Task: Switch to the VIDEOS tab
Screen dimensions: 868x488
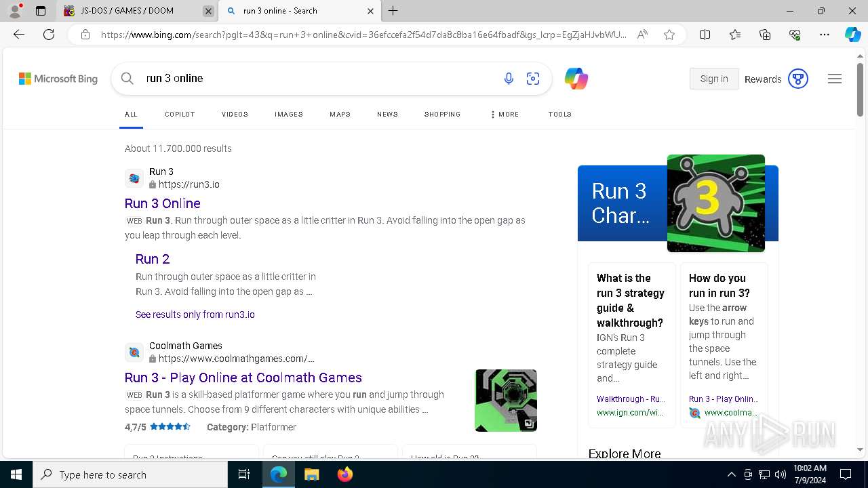Action: (235, 115)
